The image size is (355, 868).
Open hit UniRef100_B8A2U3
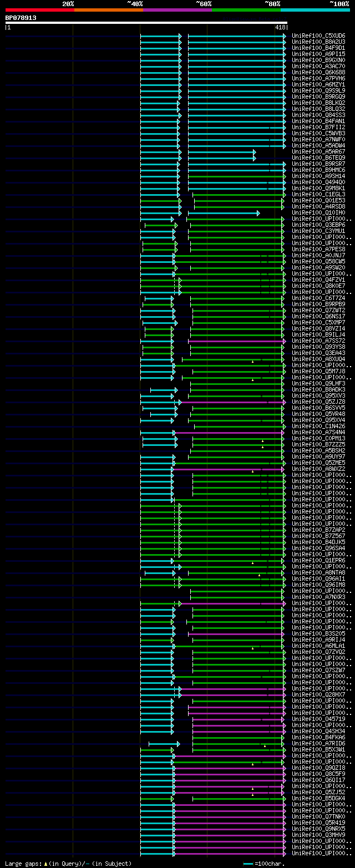point(318,42)
